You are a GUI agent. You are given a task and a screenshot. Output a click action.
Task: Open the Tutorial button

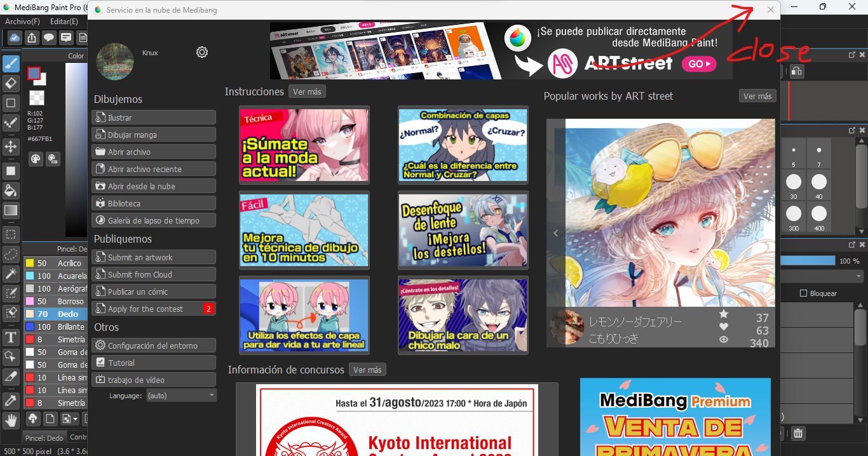click(x=154, y=363)
